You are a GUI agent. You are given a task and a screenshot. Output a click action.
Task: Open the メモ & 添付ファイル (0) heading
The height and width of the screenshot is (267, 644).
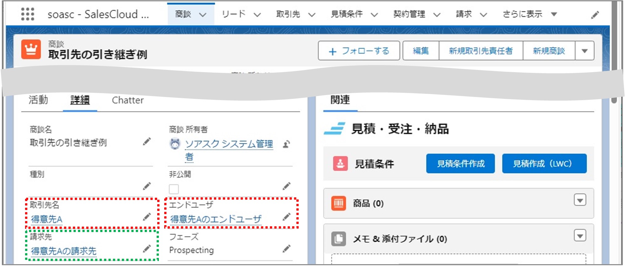pyautogui.click(x=400, y=239)
